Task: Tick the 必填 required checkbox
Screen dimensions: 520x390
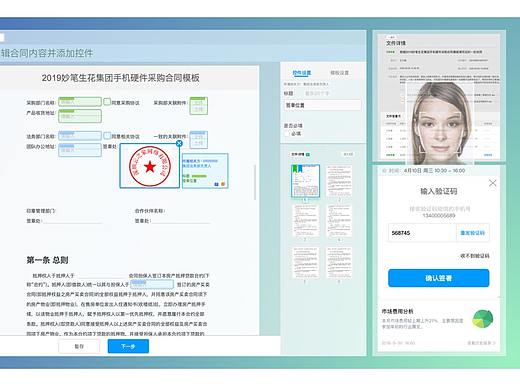Action: click(287, 134)
